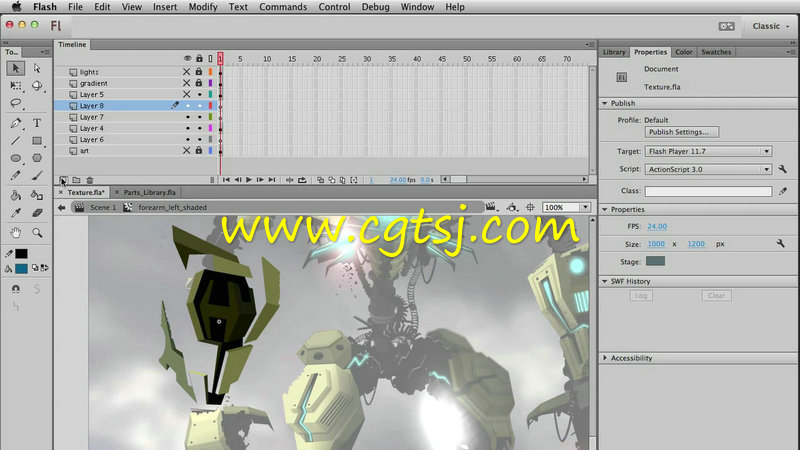This screenshot has width=800, height=450.
Task: Click the New Layer icon
Action: point(63,180)
